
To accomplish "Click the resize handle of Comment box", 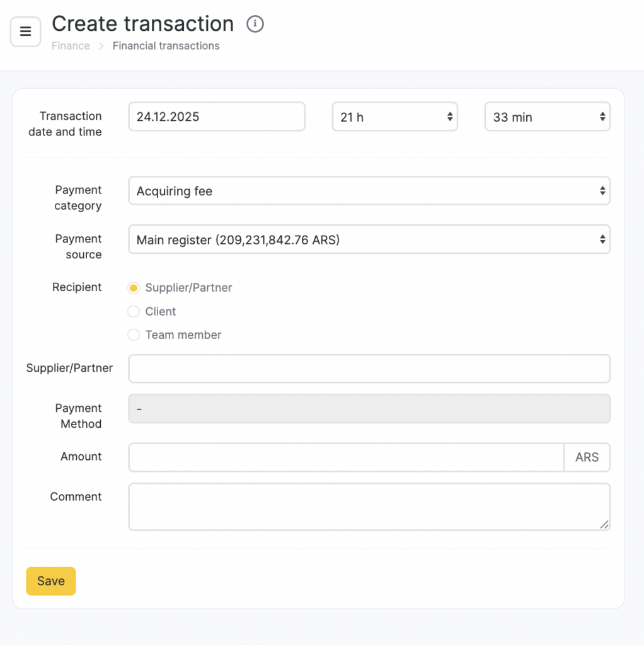I will point(604,524).
